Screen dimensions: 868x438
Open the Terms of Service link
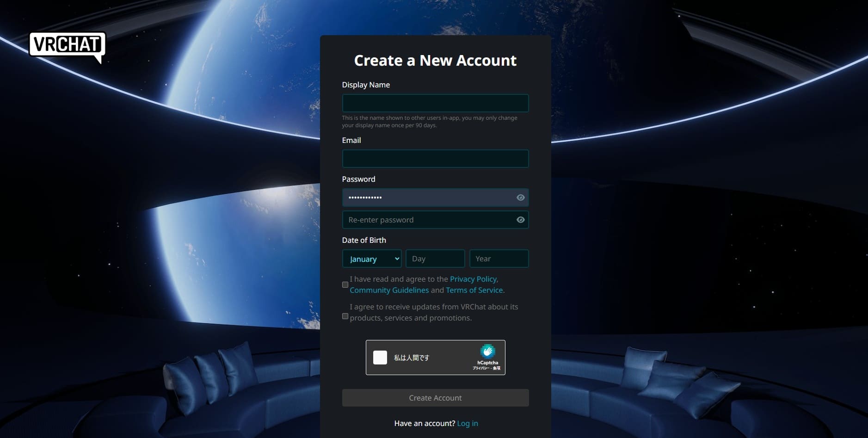click(x=474, y=290)
